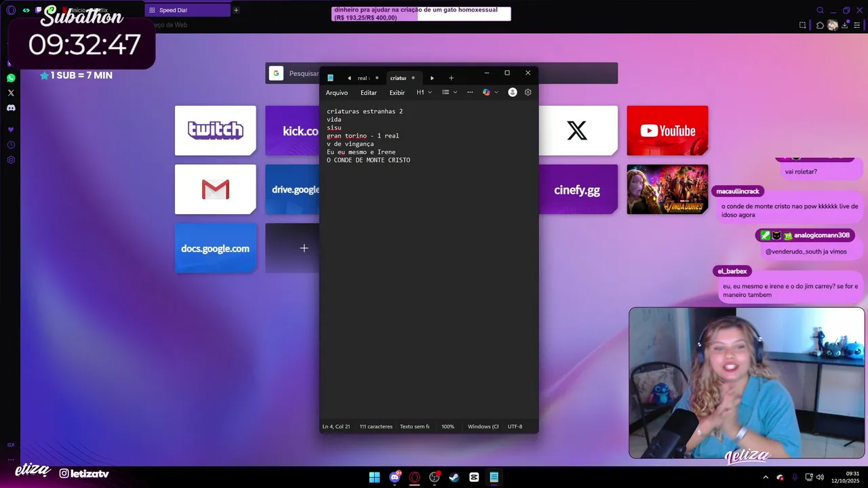868x488 pixels.
Task: Open the browser easy setup menu icon
Action: 857,25
